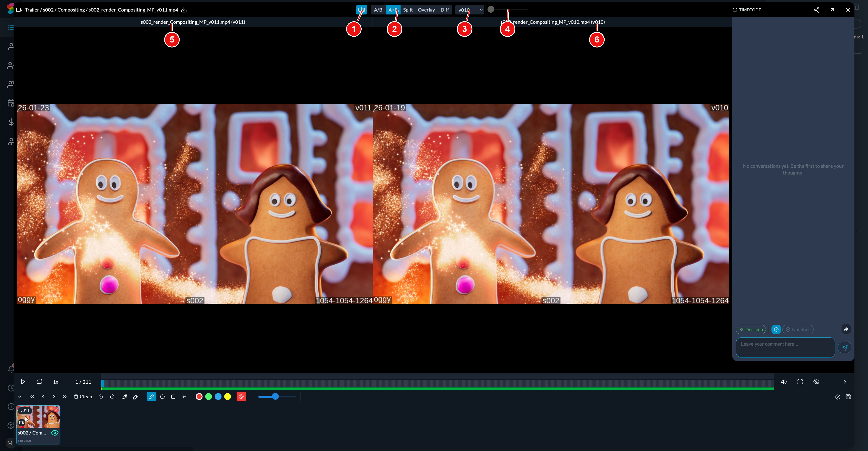This screenshot has width=868, height=451.
Task: Mute the audio volume
Action: 784,382
